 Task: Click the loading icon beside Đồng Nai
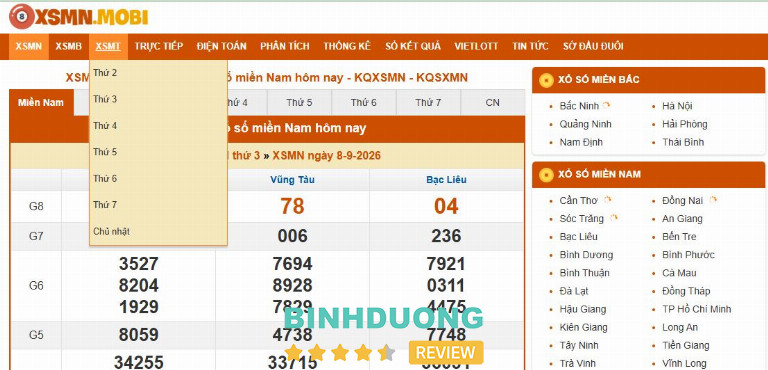coord(713,199)
